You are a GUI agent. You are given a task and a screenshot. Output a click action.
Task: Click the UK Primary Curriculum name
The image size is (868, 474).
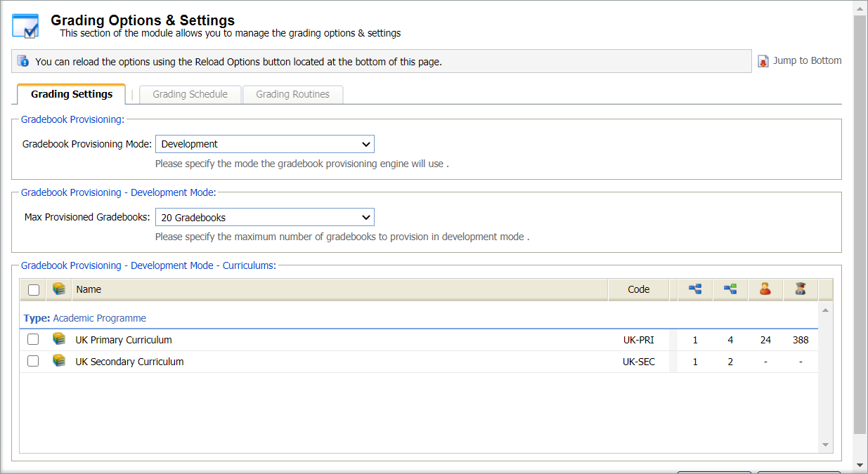pos(124,340)
